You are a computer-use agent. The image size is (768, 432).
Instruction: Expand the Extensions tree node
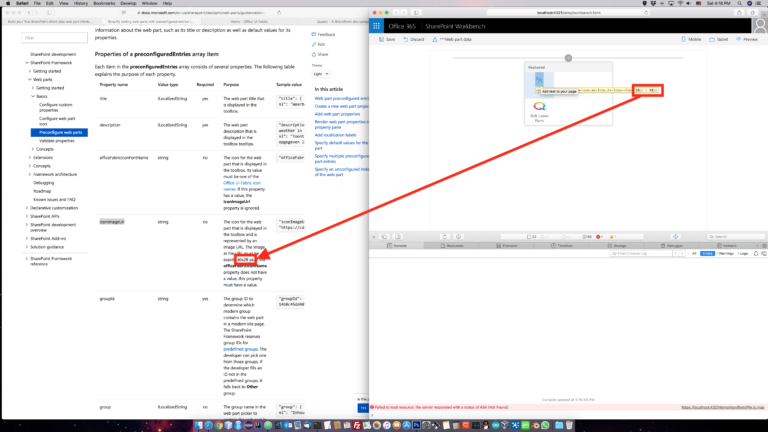click(x=30, y=158)
